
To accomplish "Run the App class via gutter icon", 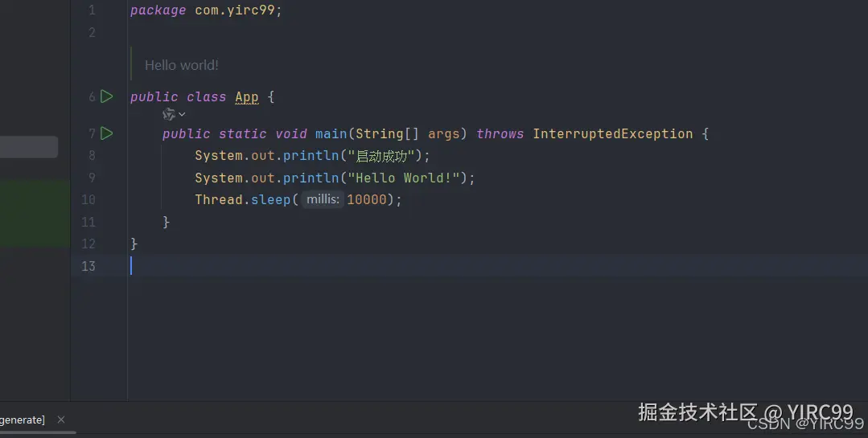I will (107, 96).
